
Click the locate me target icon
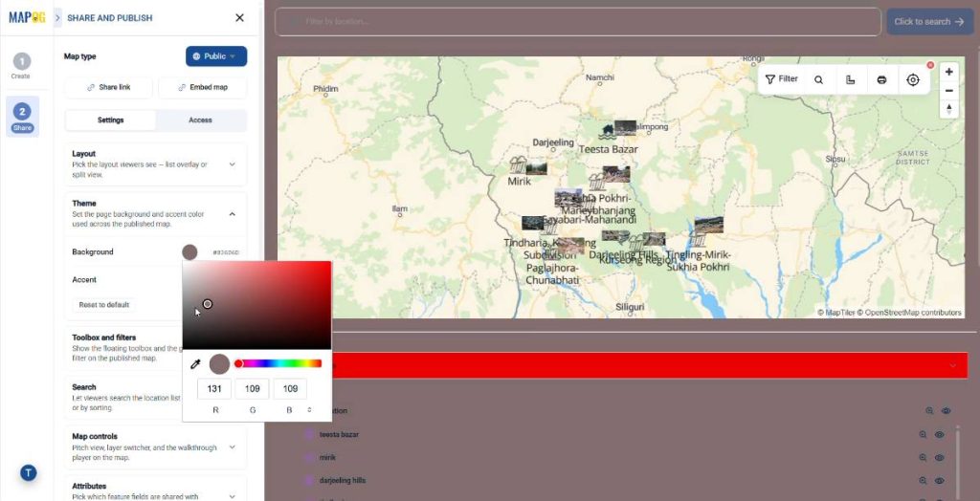(913, 80)
